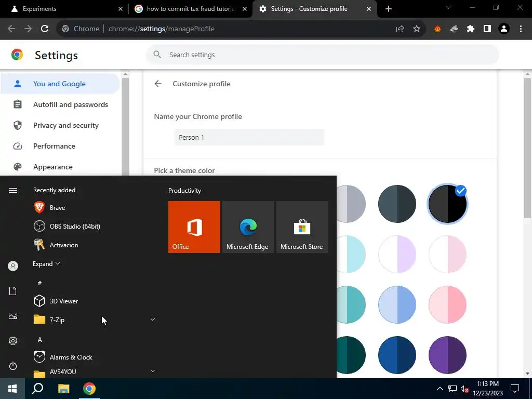The height and width of the screenshot is (399, 532).
Task: Go back using Customize profile arrow
Action: point(158,84)
